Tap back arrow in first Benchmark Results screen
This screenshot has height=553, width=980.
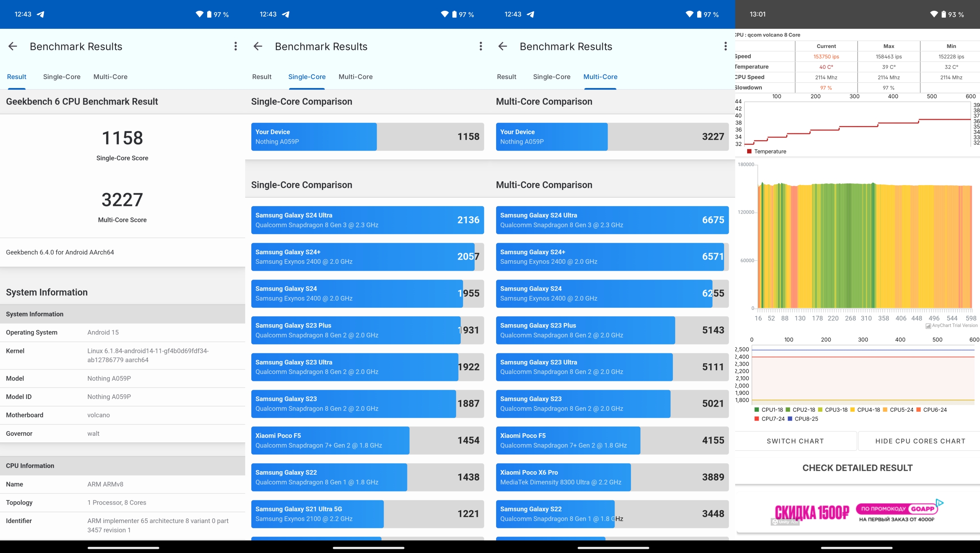(x=13, y=46)
